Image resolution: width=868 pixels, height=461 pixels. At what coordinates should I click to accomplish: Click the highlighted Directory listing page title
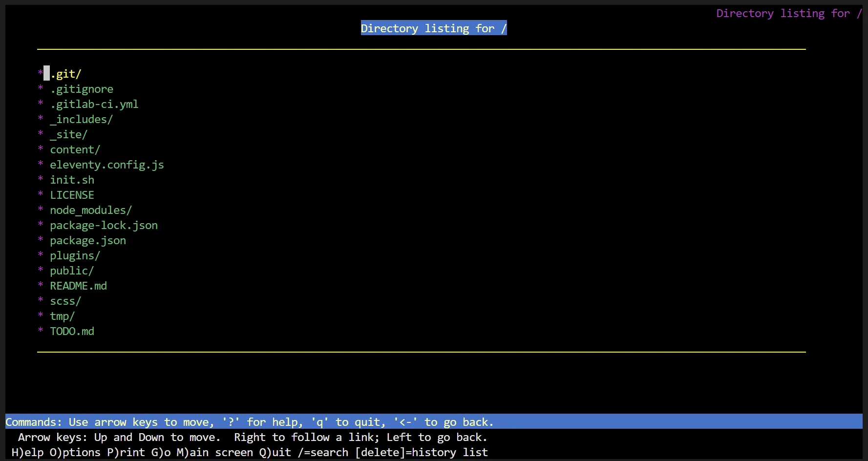point(434,28)
